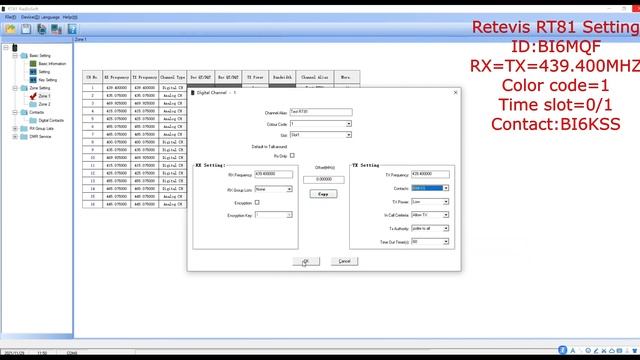Viewport: 640px width, 360px height.
Task: Click the Basic Setting folder icon
Action: click(24, 56)
